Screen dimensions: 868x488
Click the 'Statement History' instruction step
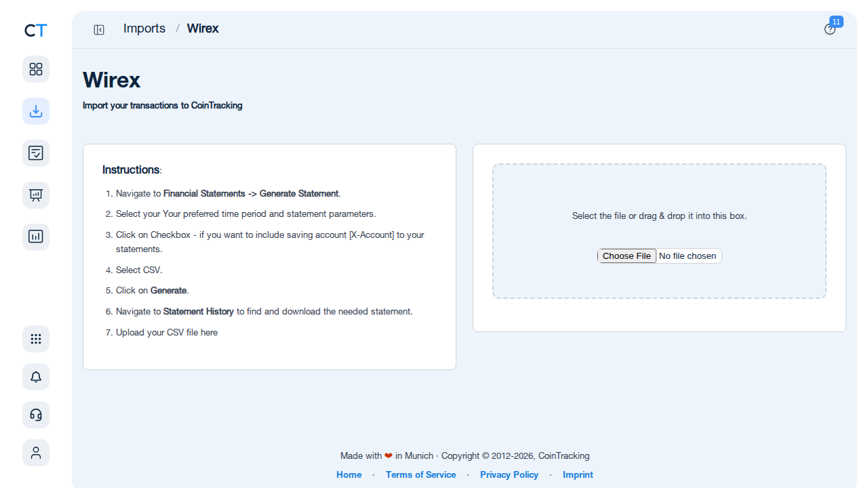click(x=264, y=312)
